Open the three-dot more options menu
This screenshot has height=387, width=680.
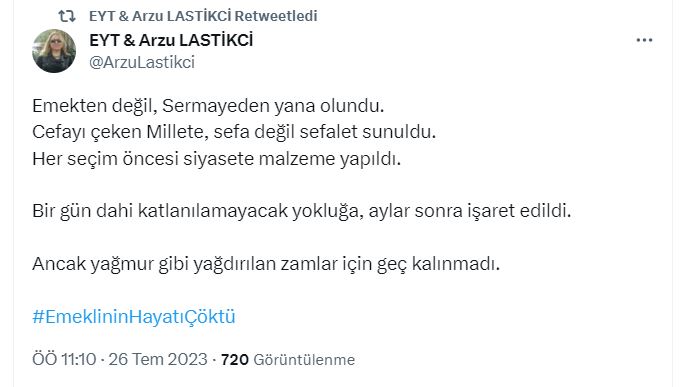pos(644,40)
